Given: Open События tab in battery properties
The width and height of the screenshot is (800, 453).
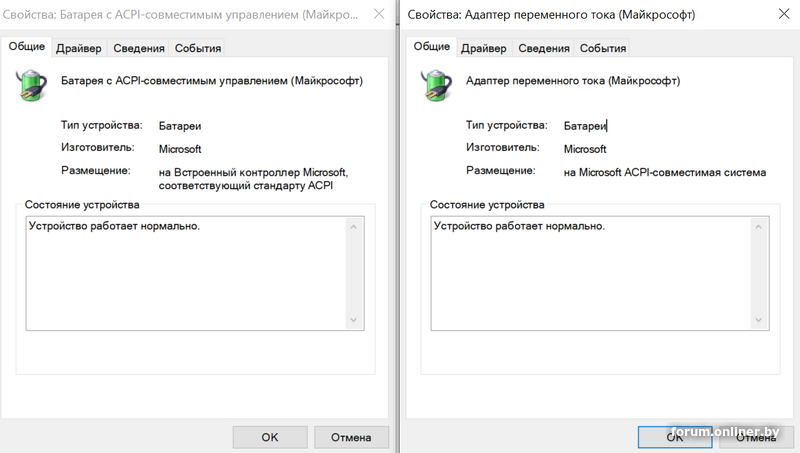Looking at the screenshot, I should point(198,48).
